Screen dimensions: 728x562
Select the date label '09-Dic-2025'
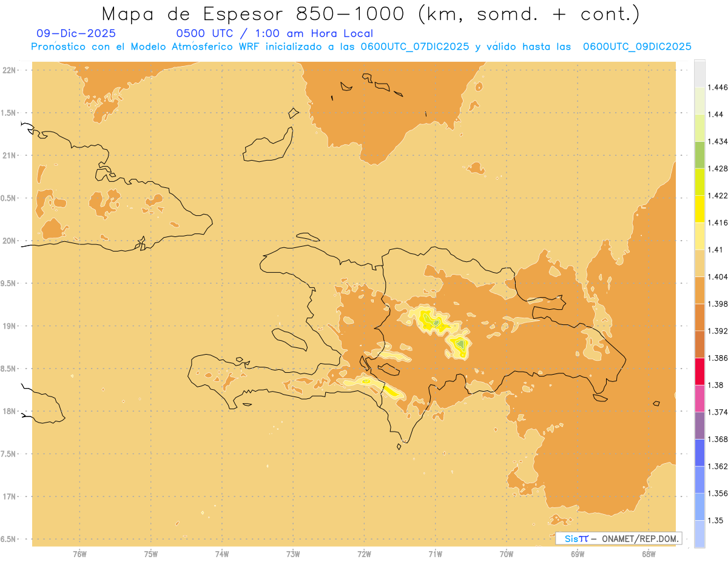(76, 34)
